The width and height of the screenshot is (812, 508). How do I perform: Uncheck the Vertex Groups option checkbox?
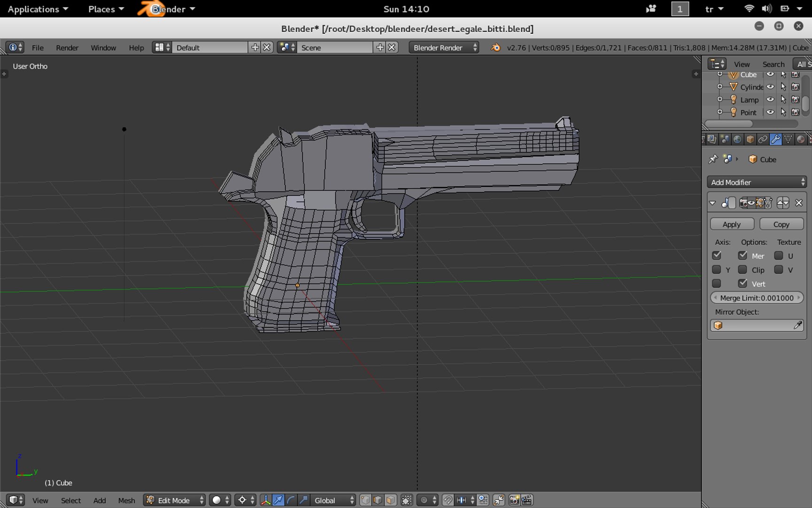coord(742,283)
